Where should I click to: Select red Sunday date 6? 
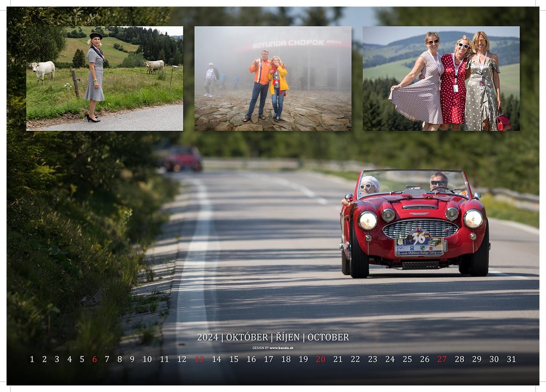tap(94, 359)
